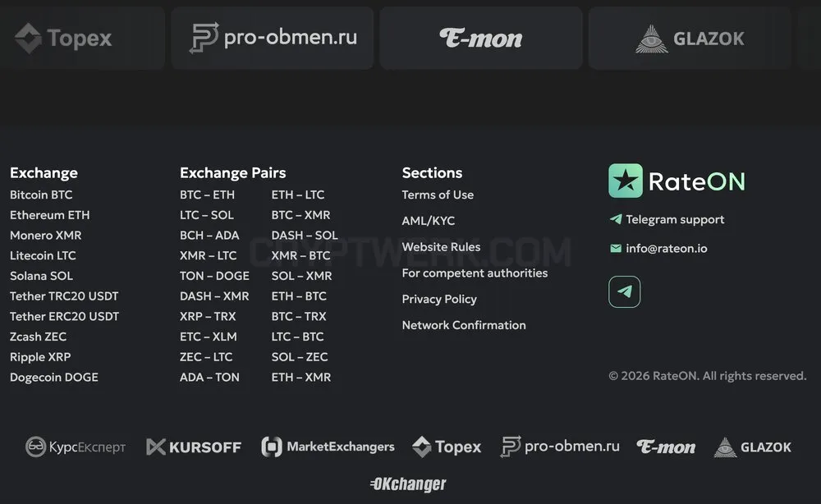Open the TON – DOGE exchange pair
The image size is (821, 504).
(214, 276)
